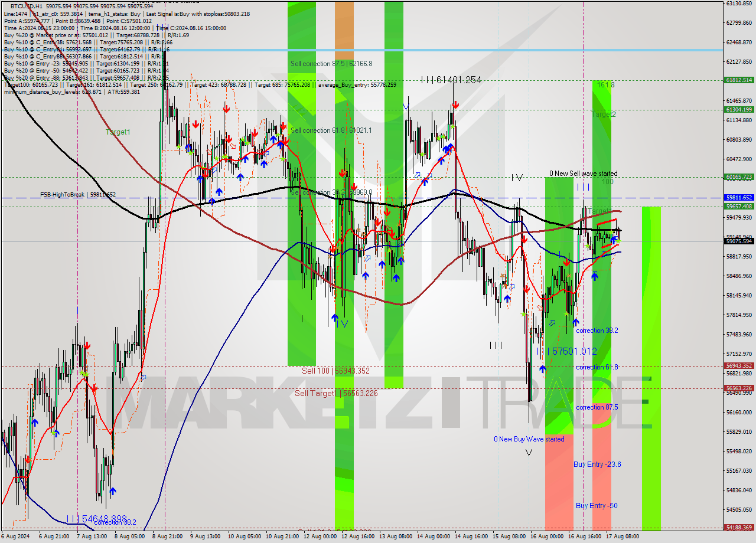Select the 'Sell correction 61.8 | 61021.1' label
Screen dimensions: 756x543
point(331,130)
